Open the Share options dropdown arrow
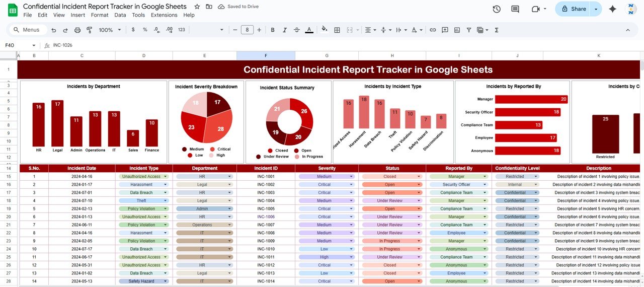The height and width of the screenshot is (287, 644). [x=596, y=9]
